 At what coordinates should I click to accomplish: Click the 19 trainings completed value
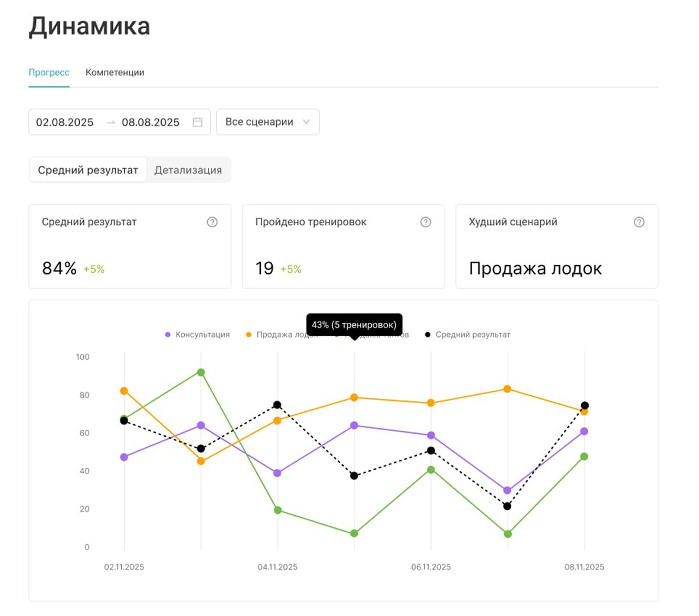(264, 268)
